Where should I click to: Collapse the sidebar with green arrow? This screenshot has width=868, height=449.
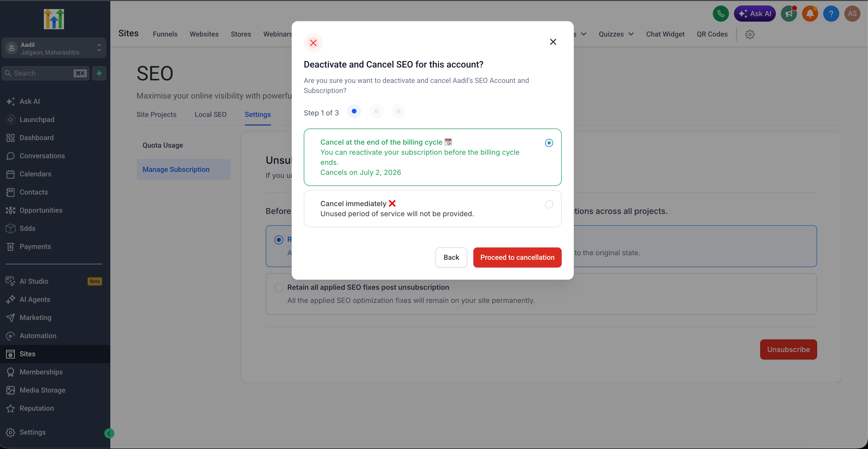(109, 433)
